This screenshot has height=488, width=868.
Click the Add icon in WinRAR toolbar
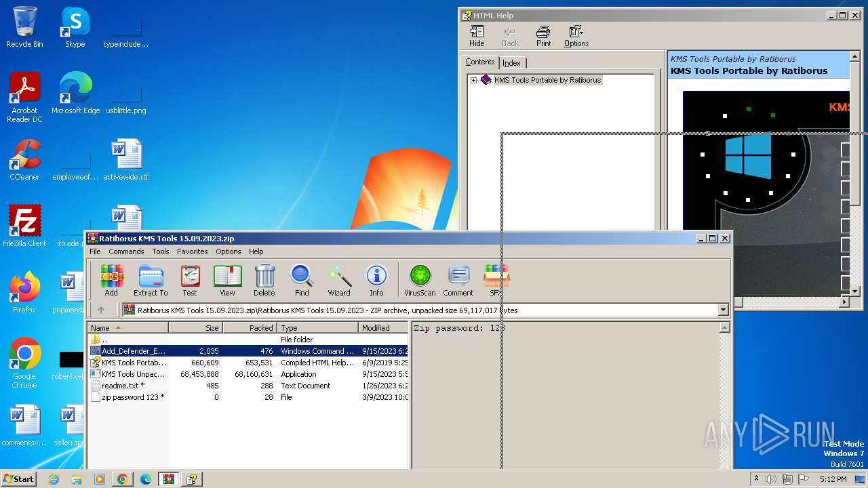[x=111, y=280]
